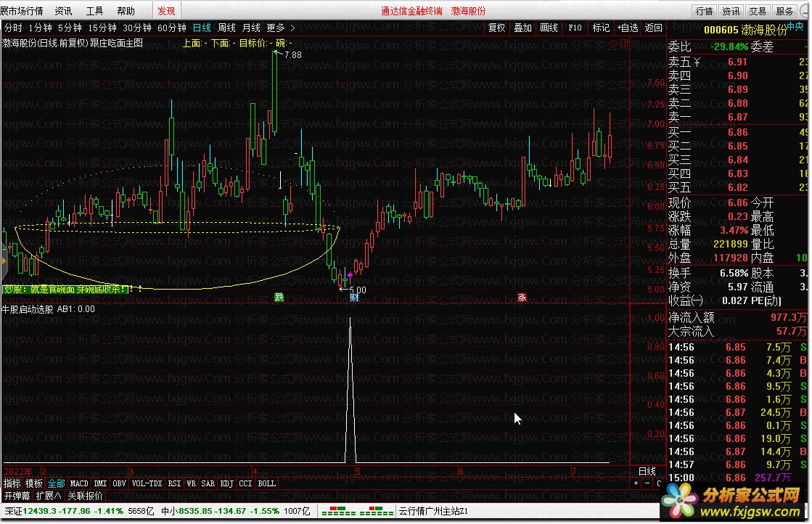Open the 交易 trading button
Image resolution: width=812 pixels, height=524 pixels.
click(757, 12)
